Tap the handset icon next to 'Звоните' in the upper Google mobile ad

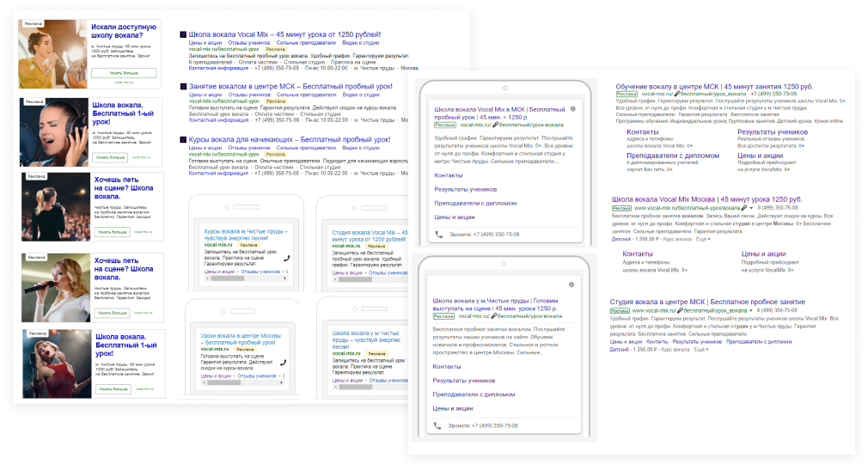[439, 235]
